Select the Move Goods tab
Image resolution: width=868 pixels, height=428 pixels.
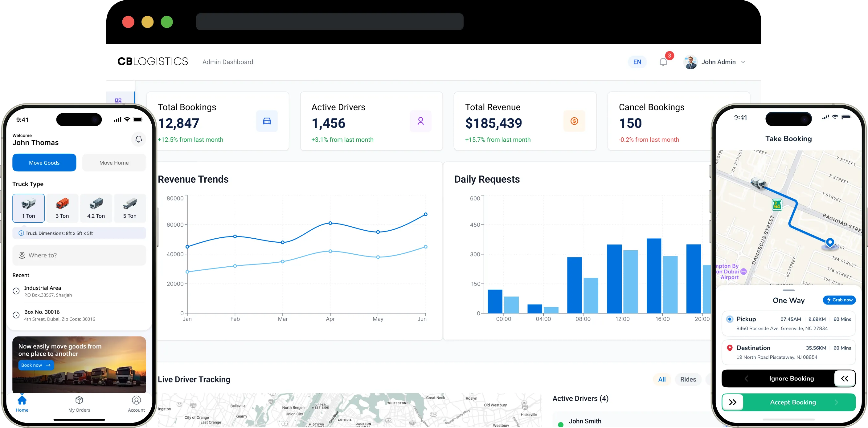click(x=44, y=163)
